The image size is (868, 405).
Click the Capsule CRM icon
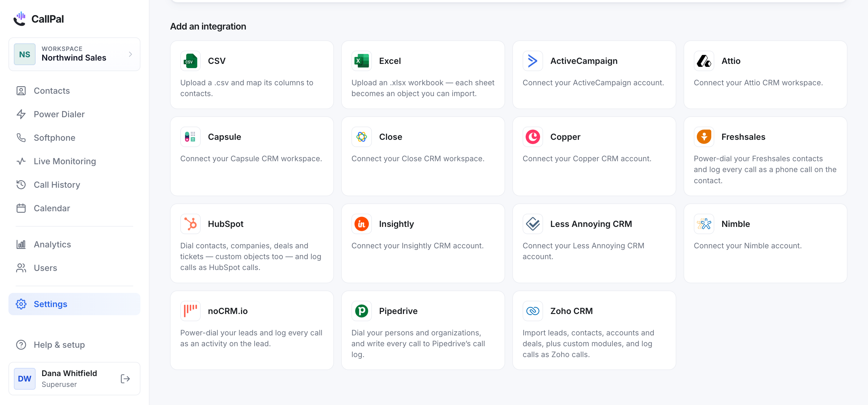click(x=190, y=137)
